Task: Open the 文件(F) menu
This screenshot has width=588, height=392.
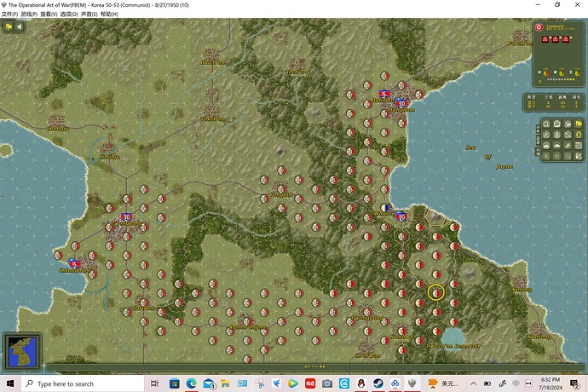Action: coord(10,14)
